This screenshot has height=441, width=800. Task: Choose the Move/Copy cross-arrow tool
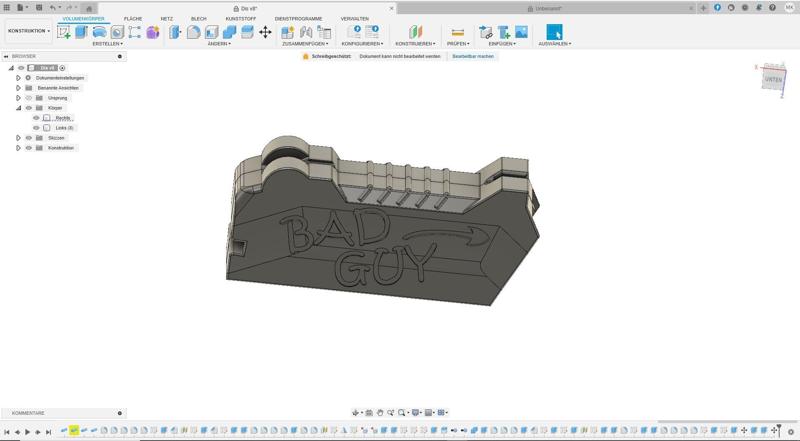(x=265, y=32)
